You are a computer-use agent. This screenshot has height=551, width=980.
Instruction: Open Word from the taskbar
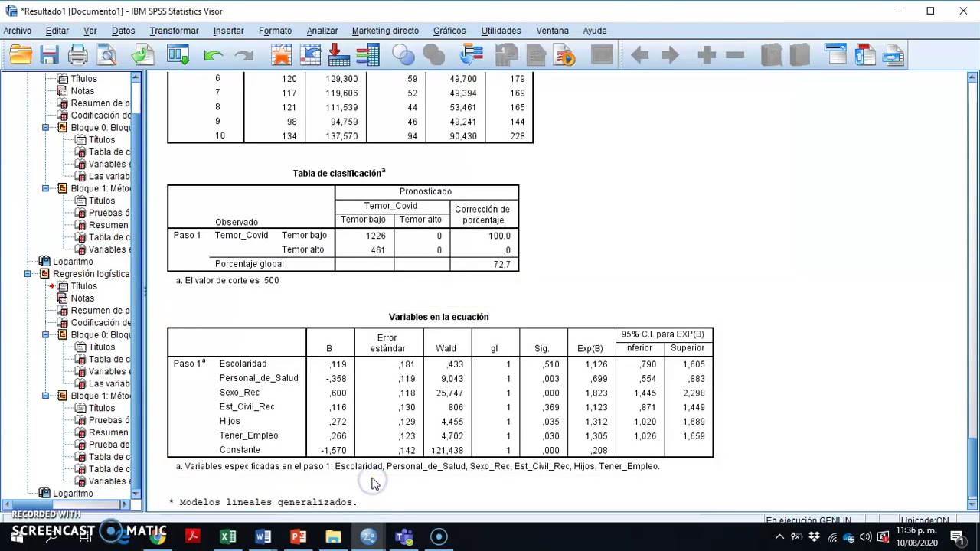[x=263, y=536]
